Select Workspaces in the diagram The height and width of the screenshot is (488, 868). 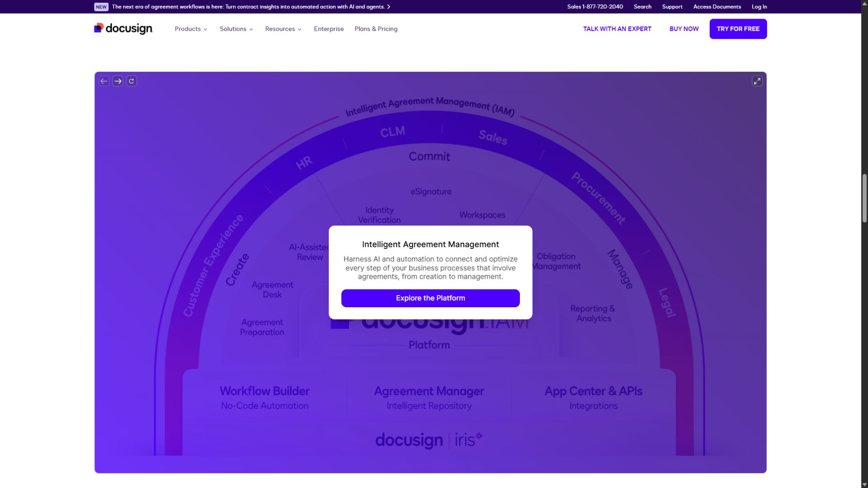(x=482, y=215)
